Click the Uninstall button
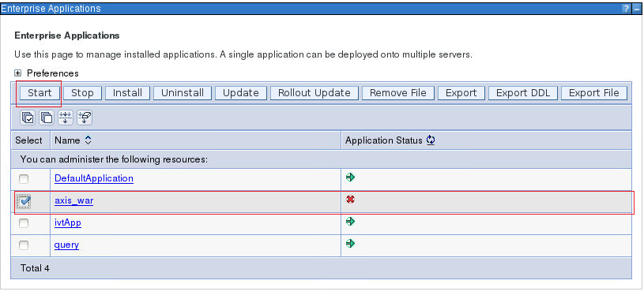644x299 pixels. pos(183,92)
